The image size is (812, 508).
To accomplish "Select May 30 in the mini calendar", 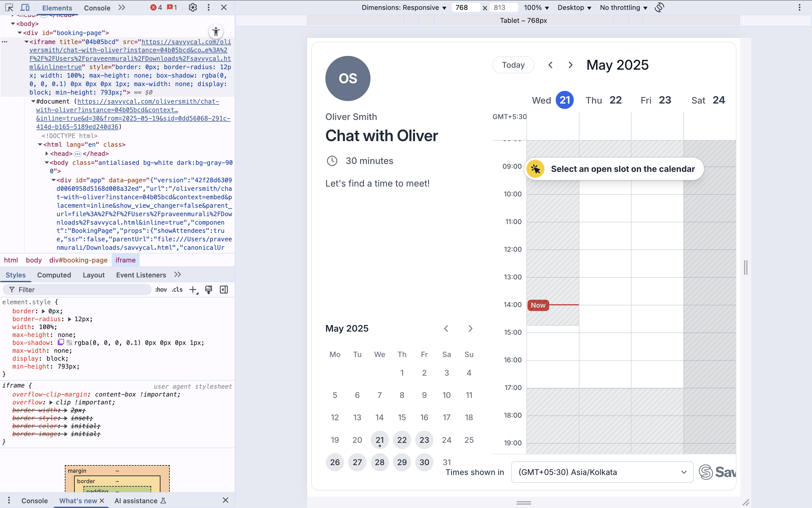I will click(x=424, y=462).
